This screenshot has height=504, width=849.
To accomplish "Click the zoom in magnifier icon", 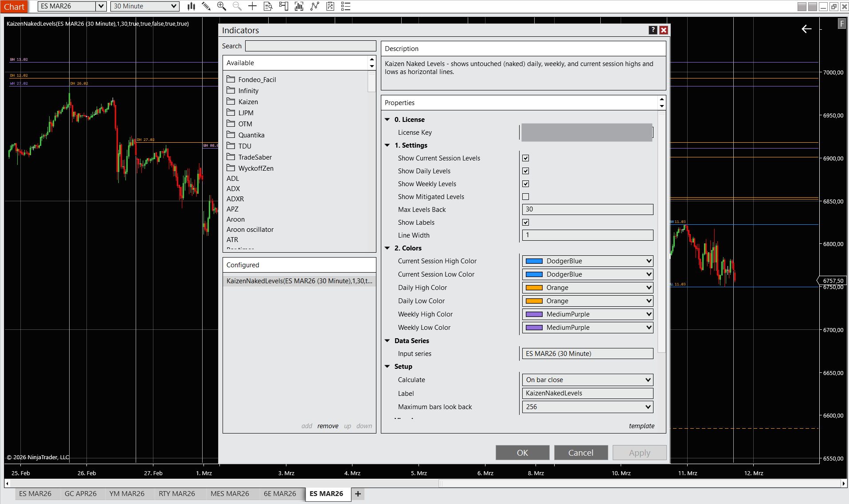I will point(222,6).
